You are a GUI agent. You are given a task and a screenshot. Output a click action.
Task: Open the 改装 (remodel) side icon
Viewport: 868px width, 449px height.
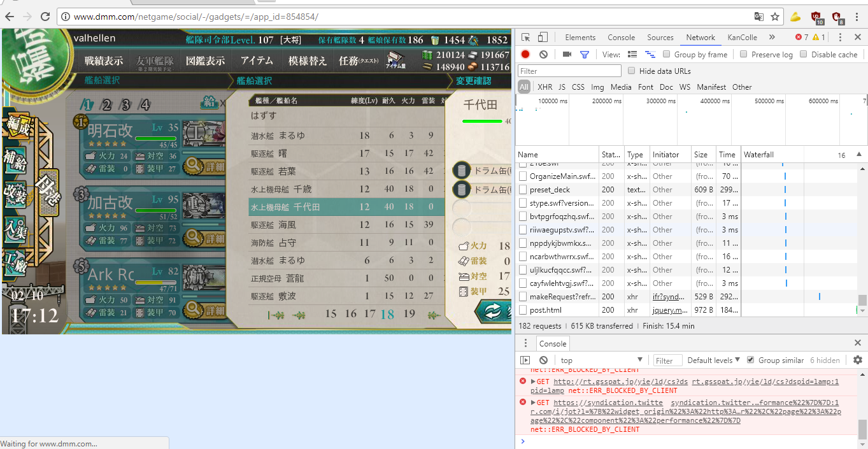tap(15, 194)
